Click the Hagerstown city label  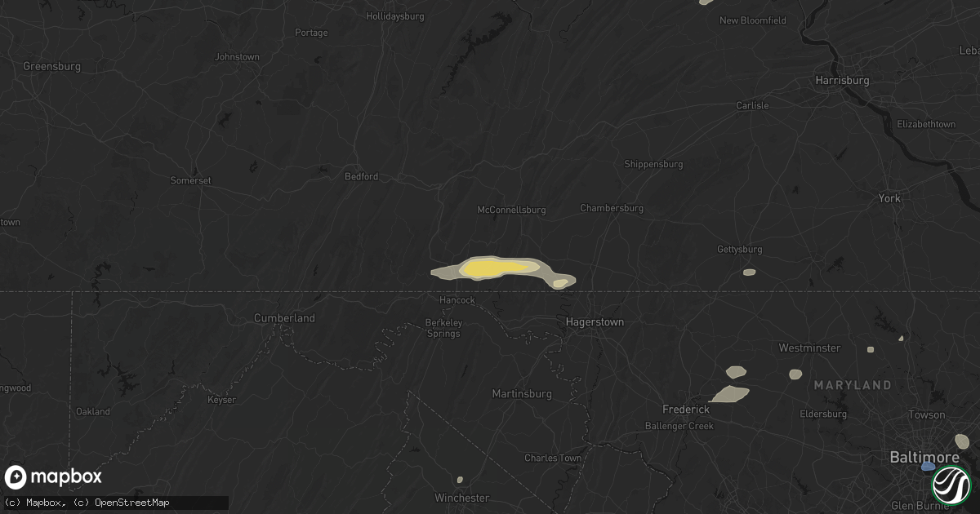coord(595,322)
